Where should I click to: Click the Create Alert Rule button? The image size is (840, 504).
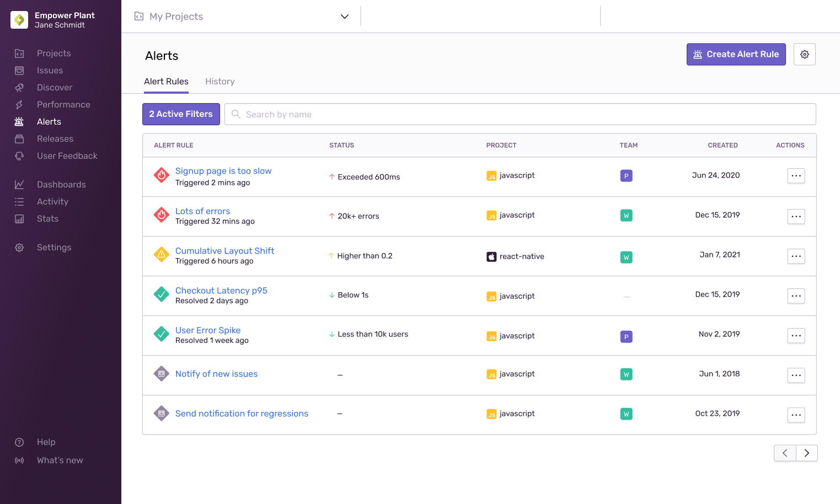pyautogui.click(x=736, y=55)
